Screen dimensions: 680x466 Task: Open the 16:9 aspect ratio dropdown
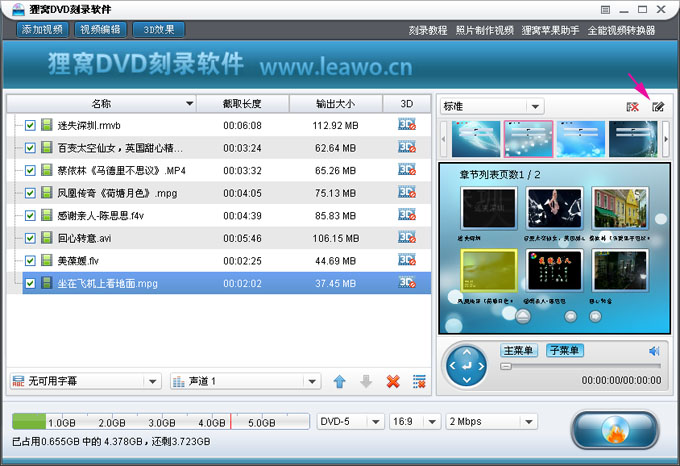pyautogui.click(x=432, y=421)
